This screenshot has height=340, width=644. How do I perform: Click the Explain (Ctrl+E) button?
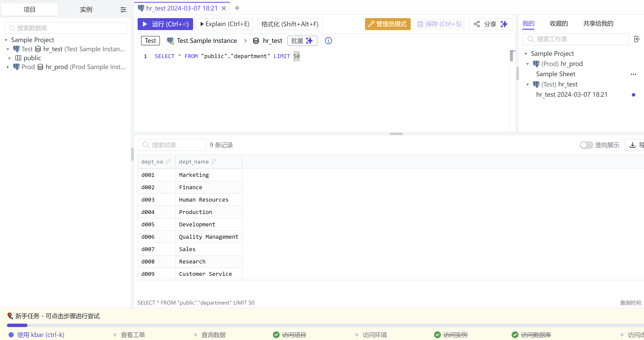(x=225, y=24)
